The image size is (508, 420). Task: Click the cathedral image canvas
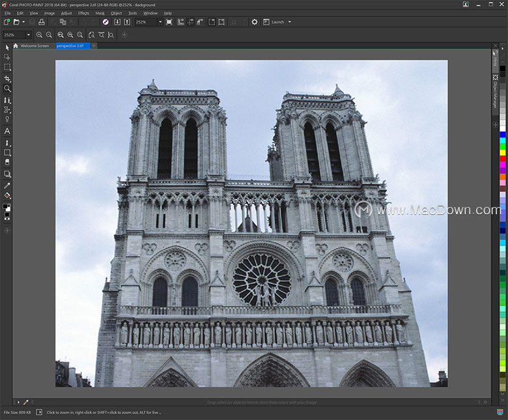point(251,223)
